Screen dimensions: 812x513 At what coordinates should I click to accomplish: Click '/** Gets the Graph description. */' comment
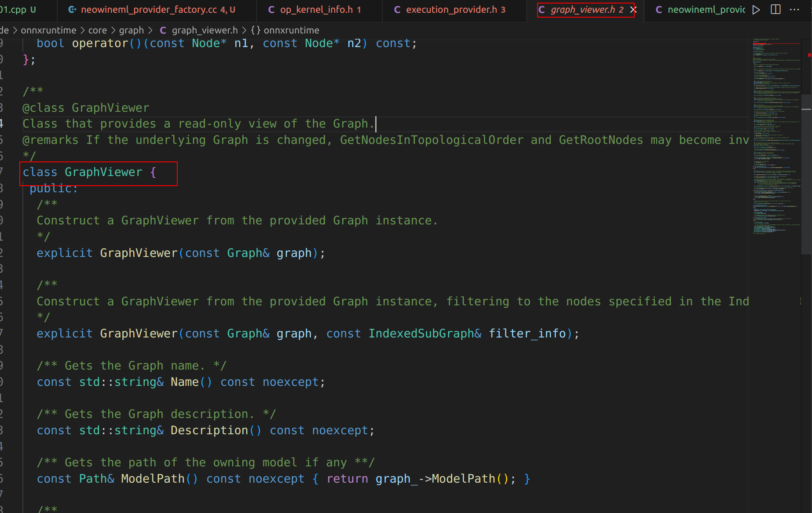(156, 414)
